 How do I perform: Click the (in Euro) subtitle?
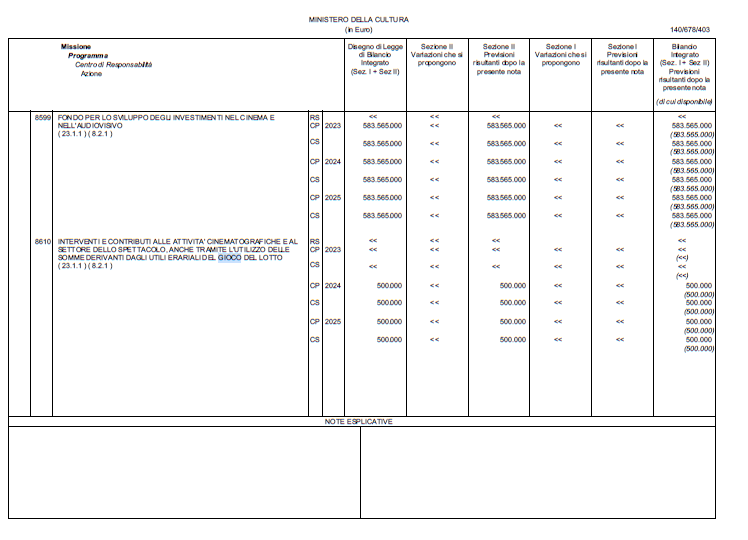pyautogui.click(x=358, y=30)
